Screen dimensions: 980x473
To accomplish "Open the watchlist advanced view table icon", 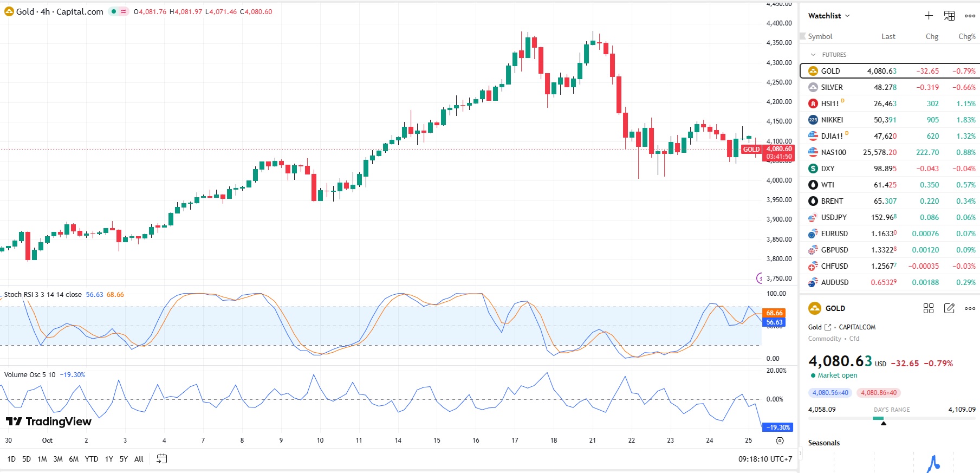I will [x=949, y=16].
